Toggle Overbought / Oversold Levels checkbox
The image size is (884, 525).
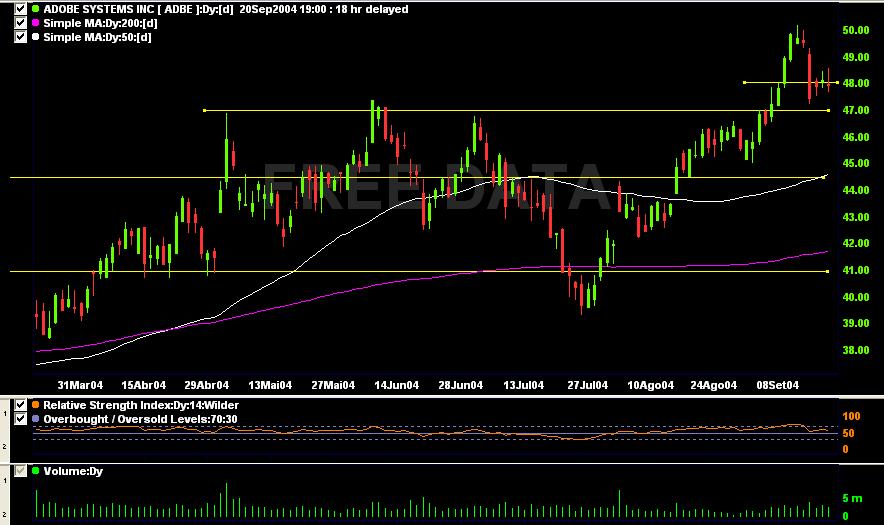tap(20, 419)
